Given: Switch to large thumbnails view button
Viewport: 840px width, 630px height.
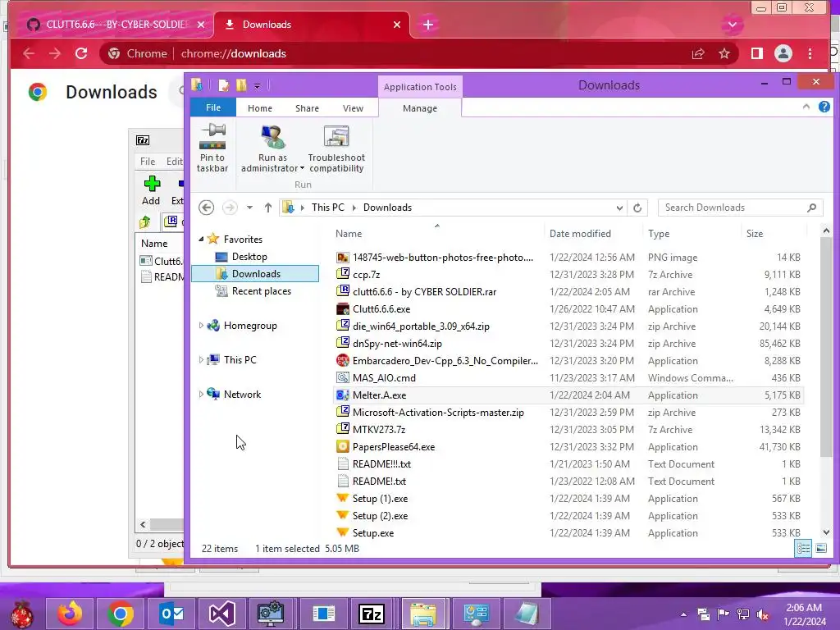Looking at the screenshot, I should tap(820, 548).
